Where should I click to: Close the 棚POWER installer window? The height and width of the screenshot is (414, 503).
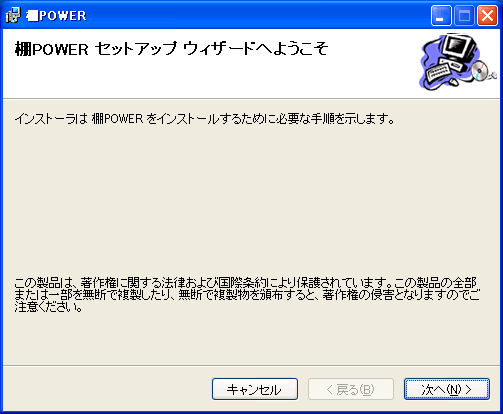487,15
